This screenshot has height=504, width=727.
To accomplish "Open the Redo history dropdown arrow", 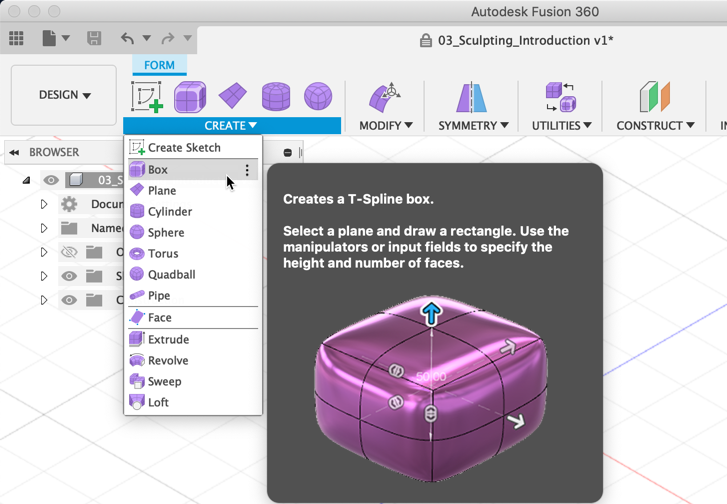I will pos(187,38).
